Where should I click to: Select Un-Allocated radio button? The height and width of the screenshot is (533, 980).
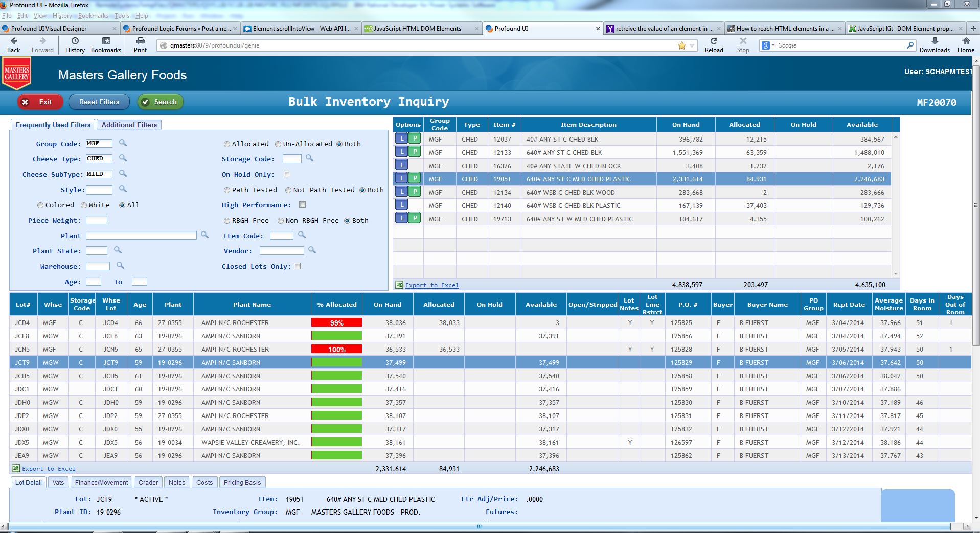(278, 144)
